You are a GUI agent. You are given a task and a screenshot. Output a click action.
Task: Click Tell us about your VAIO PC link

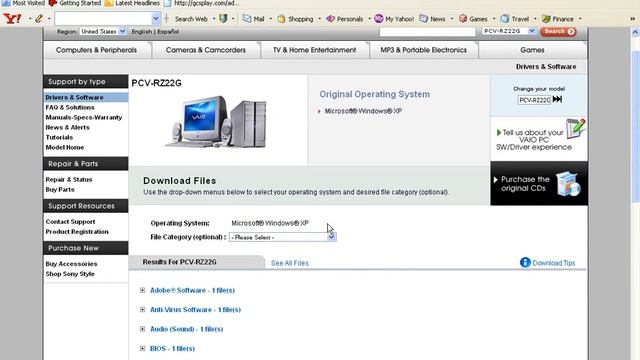click(534, 140)
